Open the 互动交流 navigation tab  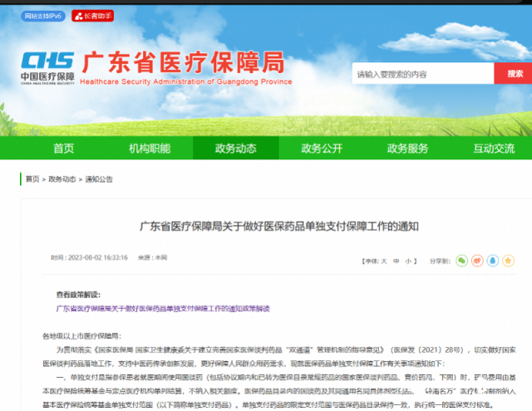(x=494, y=148)
